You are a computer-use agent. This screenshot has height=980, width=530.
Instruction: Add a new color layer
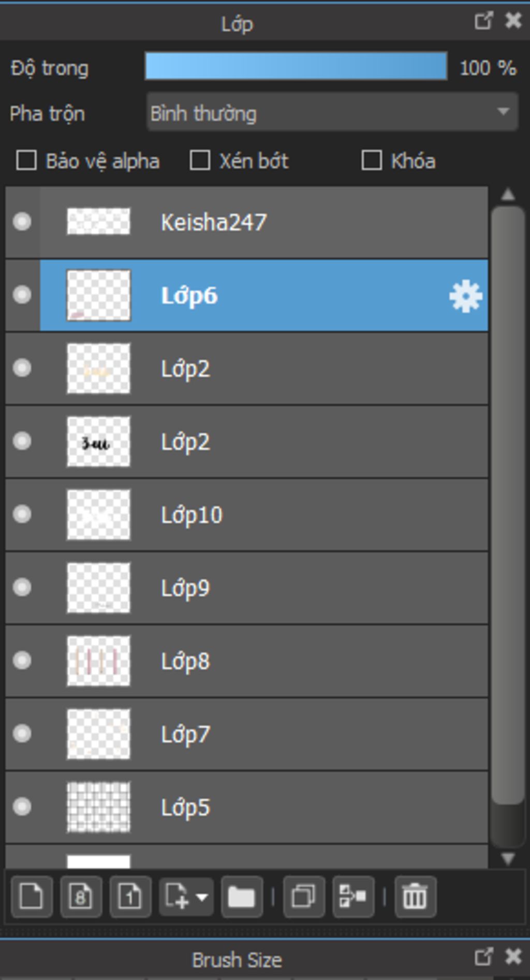tap(31, 897)
